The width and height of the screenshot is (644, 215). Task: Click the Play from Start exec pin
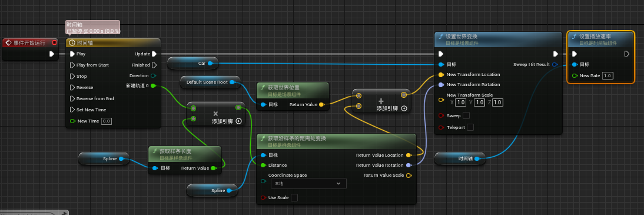[x=72, y=65]
